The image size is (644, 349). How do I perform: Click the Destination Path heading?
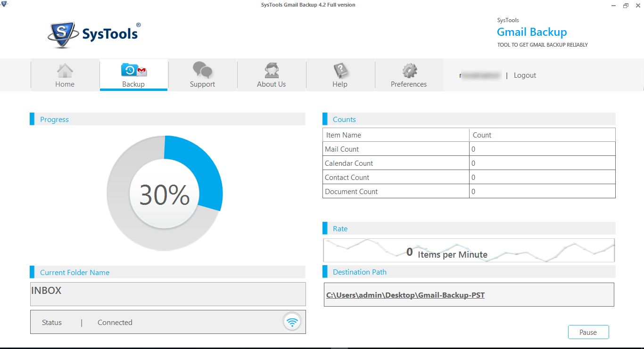(360, 272)
